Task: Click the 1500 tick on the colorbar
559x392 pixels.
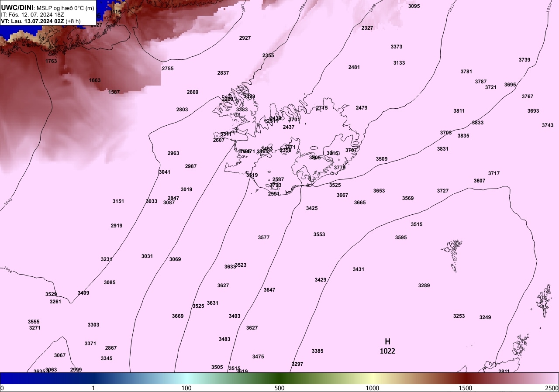Action: (x=465, y=388)
